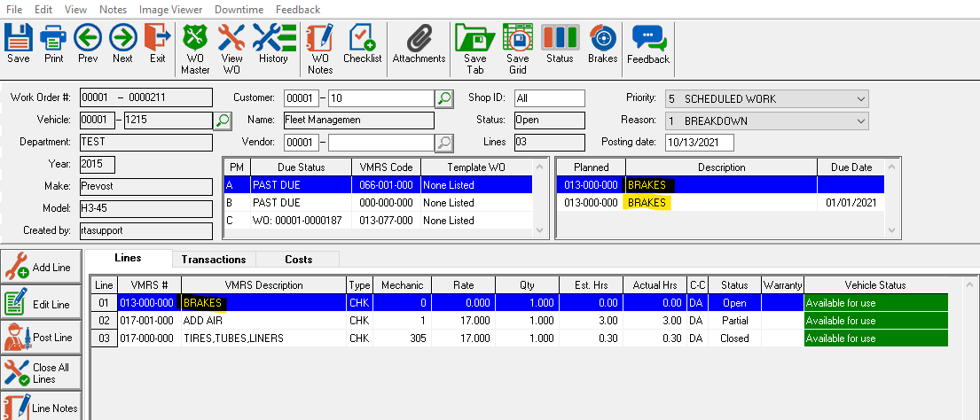
Task: Click the Post Line button
Action: point(41,338)
